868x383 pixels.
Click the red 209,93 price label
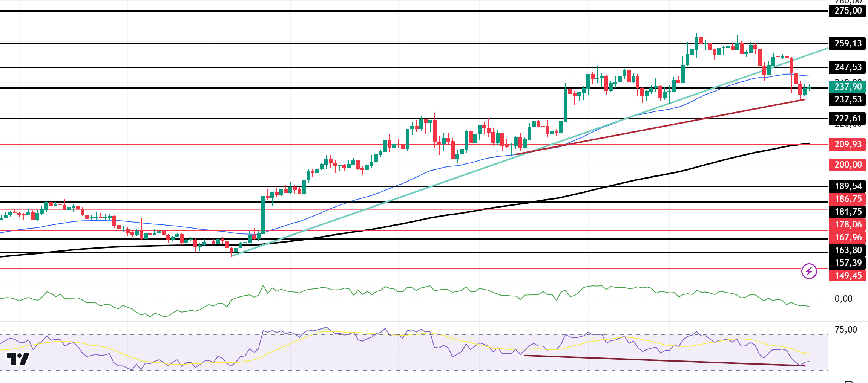tap(847, 144)
